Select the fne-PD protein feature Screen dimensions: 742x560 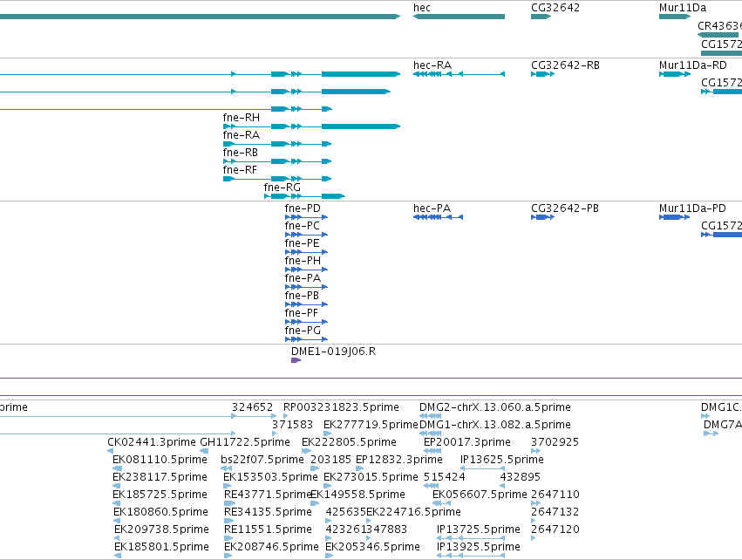tap(306, 217)
